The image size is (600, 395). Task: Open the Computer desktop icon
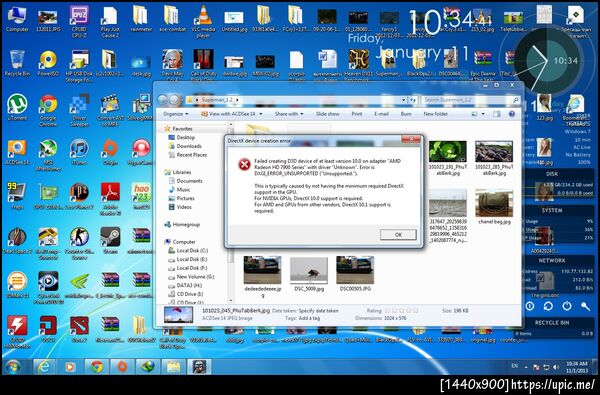[17, 18]
